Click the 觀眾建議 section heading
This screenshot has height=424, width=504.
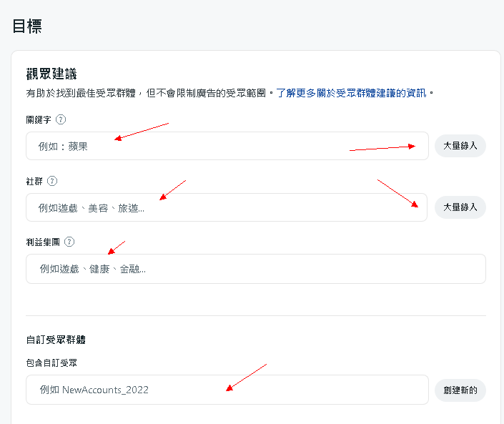point(51,74)
